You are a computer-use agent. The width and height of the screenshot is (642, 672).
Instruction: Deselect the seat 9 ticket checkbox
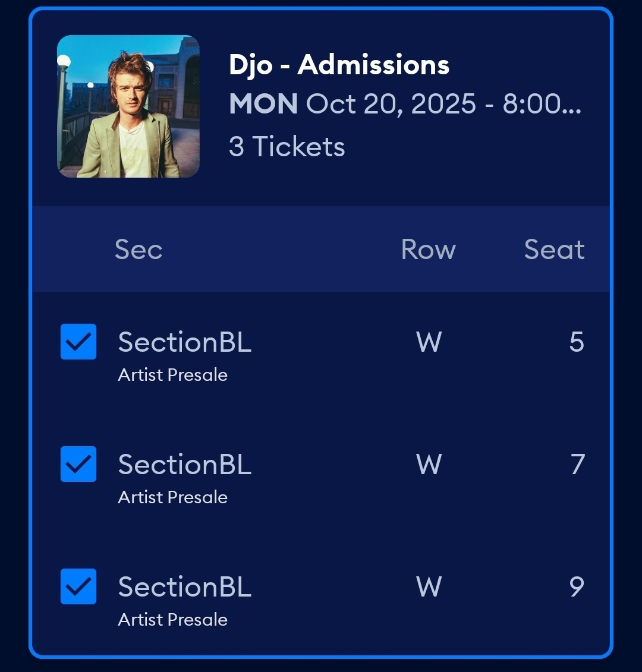(x=78, y=586)
